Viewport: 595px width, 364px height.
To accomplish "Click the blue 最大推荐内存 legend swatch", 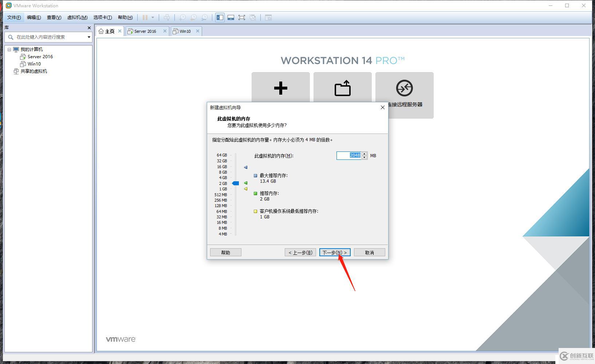I will [256, 175].
